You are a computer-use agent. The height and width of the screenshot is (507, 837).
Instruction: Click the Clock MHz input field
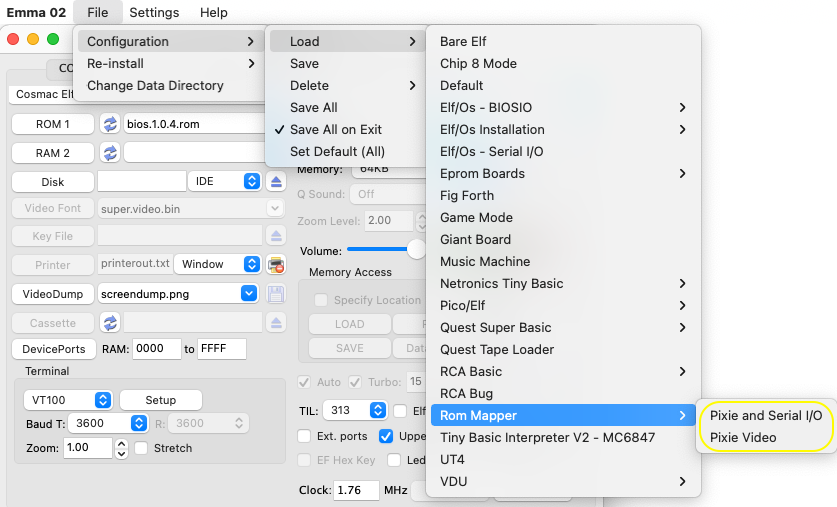[356, 490]
